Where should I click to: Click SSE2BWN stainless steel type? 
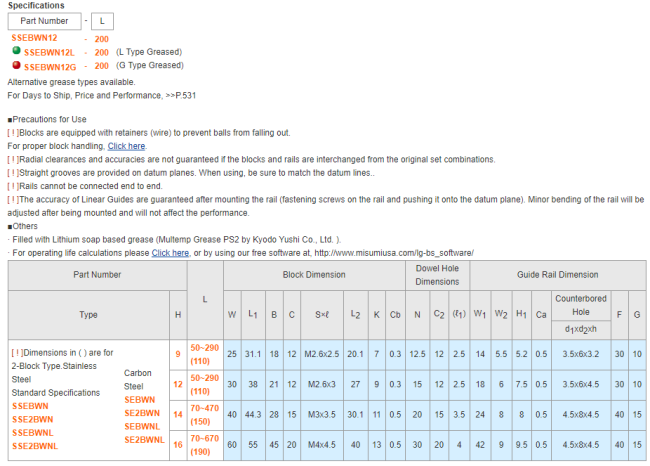click(x=32, y=420)
